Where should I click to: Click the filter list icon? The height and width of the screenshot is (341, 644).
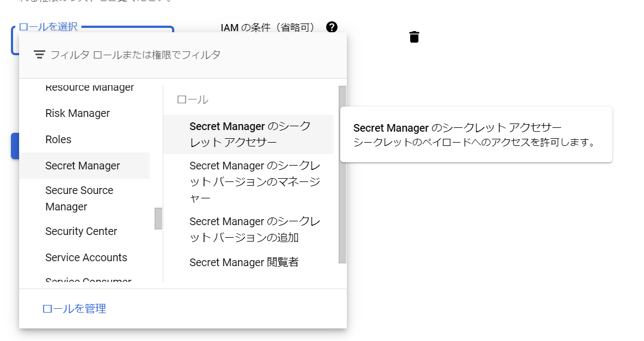[39, 55]
